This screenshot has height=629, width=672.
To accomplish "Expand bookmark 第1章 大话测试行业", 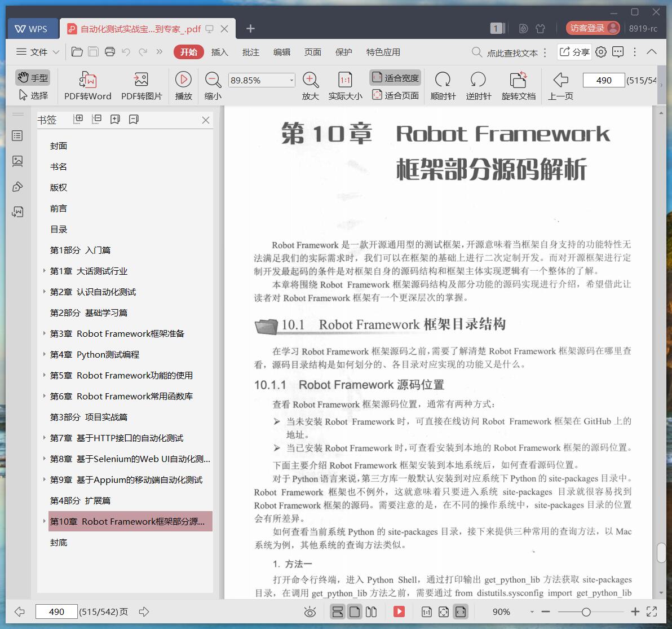I will [44, 271].
